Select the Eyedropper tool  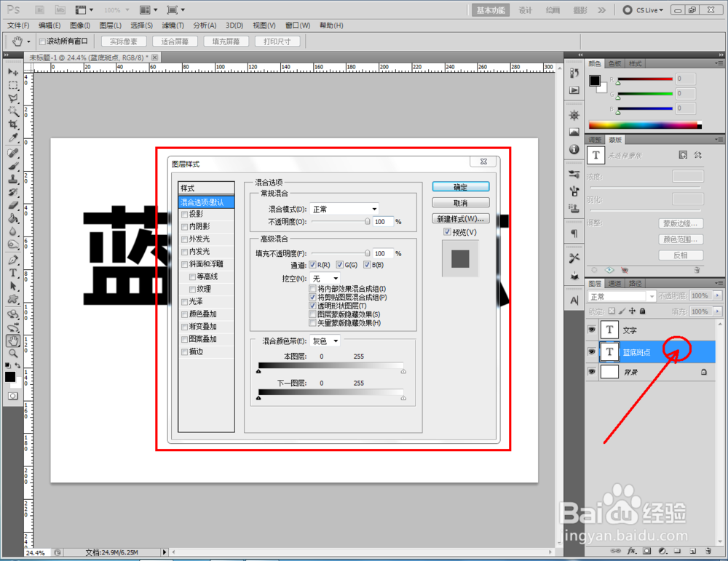(13, 138)
